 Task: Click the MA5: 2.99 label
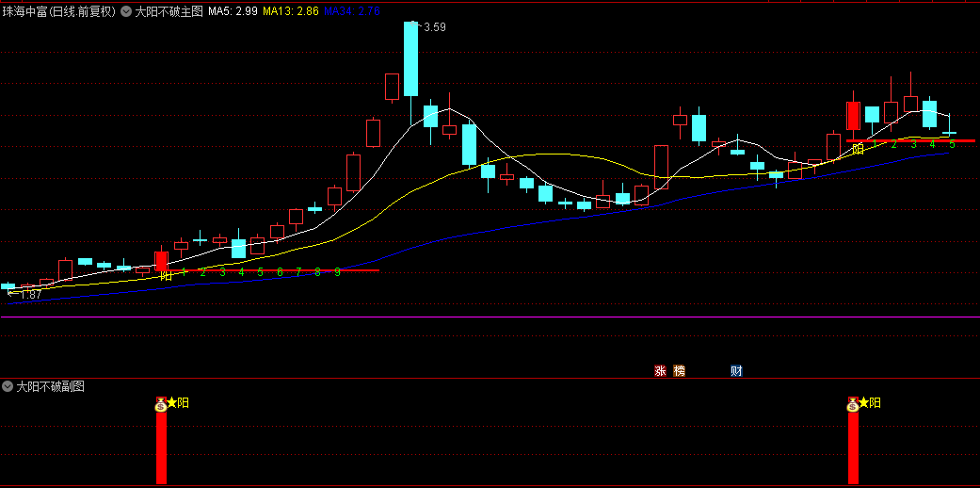click(x=233, y=11)
